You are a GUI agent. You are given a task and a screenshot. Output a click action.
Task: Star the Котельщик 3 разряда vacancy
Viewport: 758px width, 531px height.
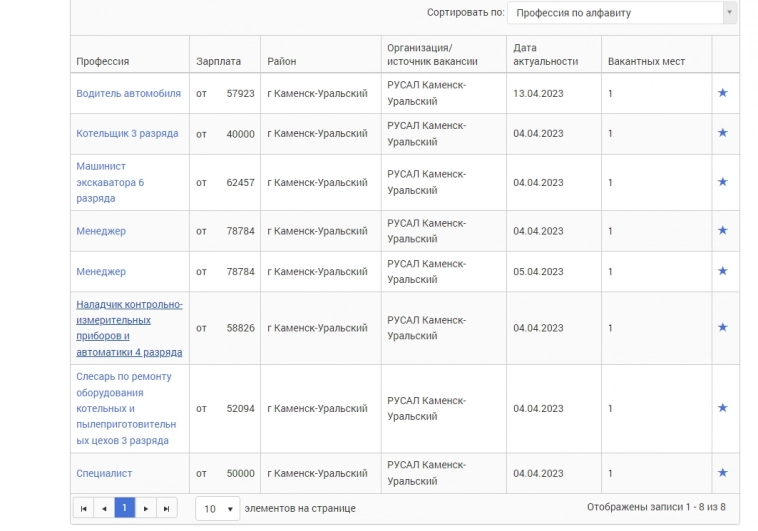click(x=722, y=133)
